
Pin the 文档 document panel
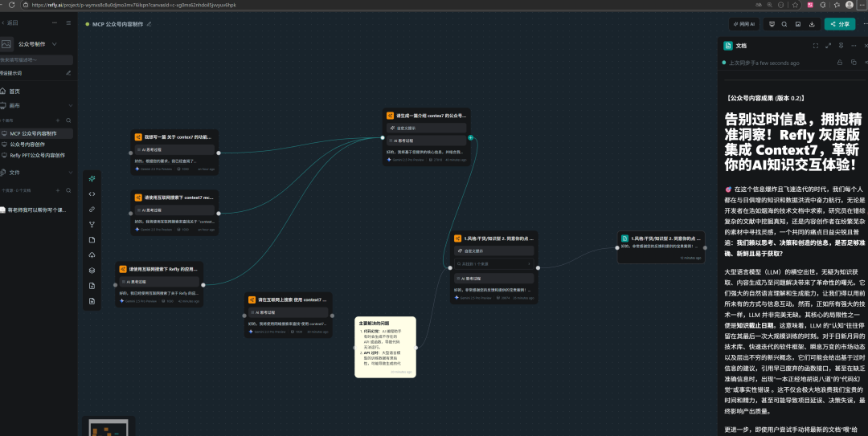click(x=841, y=46)
